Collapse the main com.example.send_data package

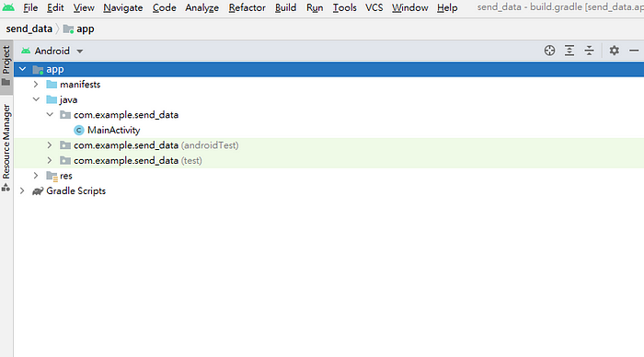coord(50,115)
